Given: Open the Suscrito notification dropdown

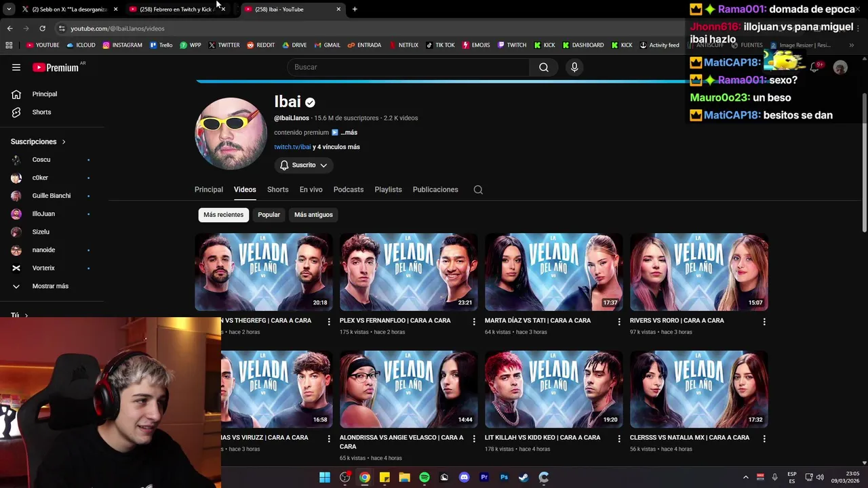Looking at the screenshot, I should [x=304, y=165].
